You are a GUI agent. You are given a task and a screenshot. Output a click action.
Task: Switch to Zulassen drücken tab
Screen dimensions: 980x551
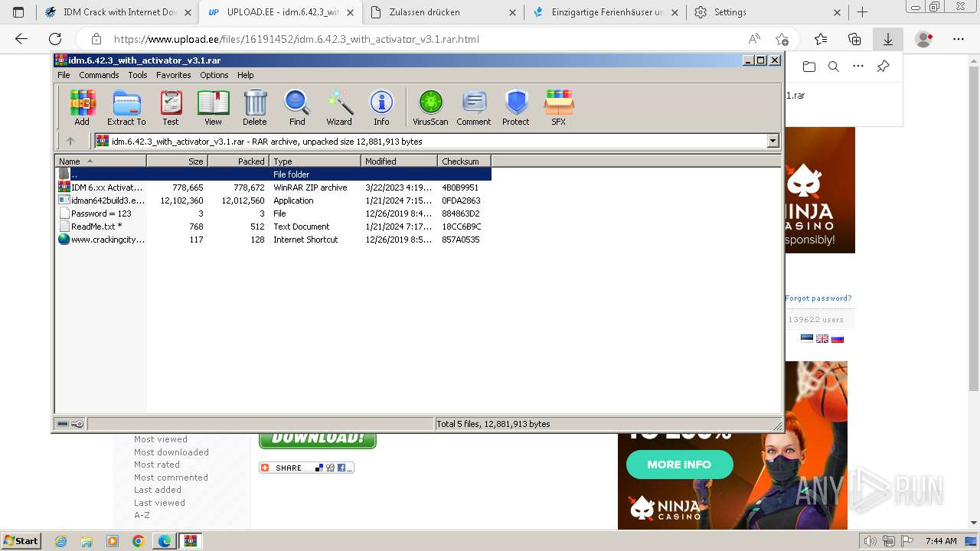pos(443,12)
